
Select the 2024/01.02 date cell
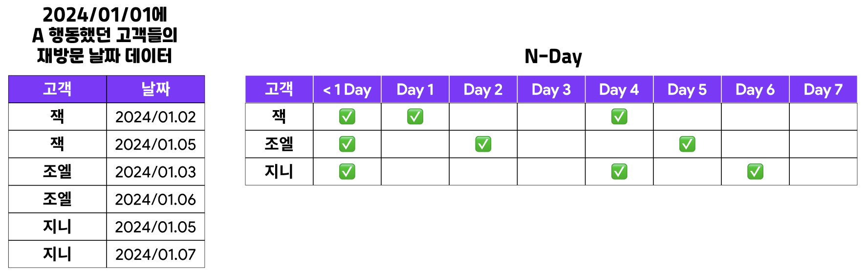point(155,116)
